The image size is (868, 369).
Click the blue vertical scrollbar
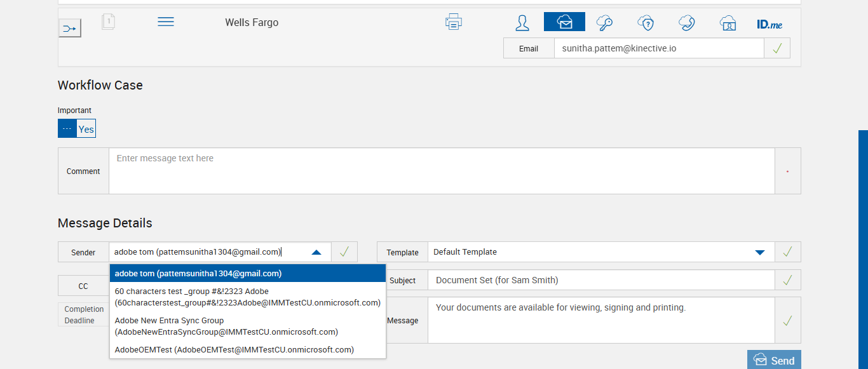tap(863, 248)
